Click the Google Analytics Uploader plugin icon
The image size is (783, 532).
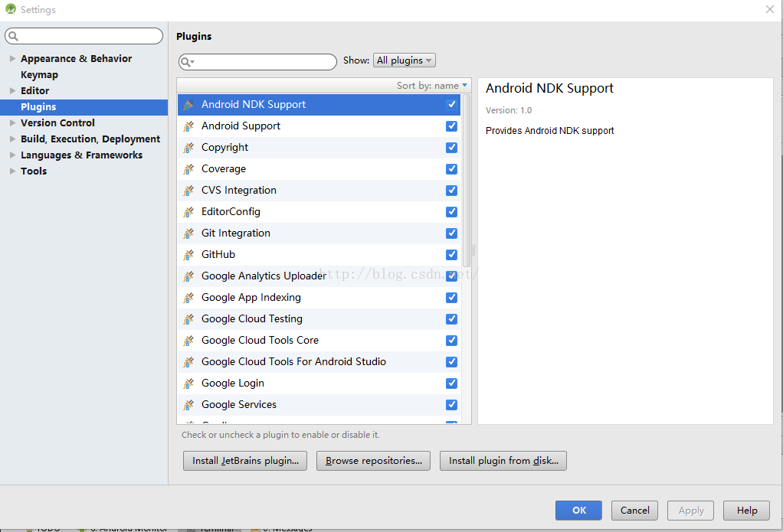188,276
